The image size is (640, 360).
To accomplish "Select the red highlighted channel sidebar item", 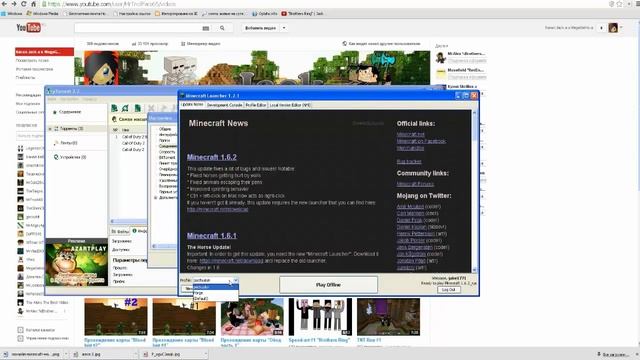I will pos(44,52).
